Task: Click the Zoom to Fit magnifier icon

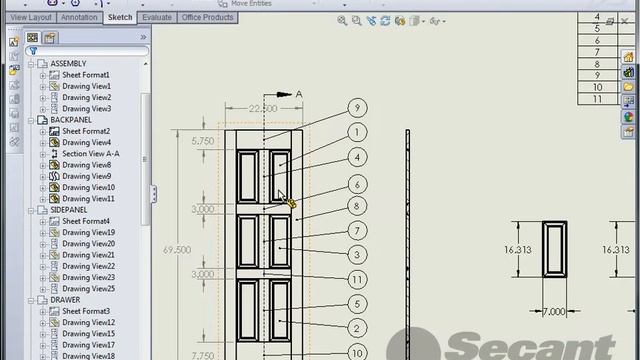Action: click(342, 21)
